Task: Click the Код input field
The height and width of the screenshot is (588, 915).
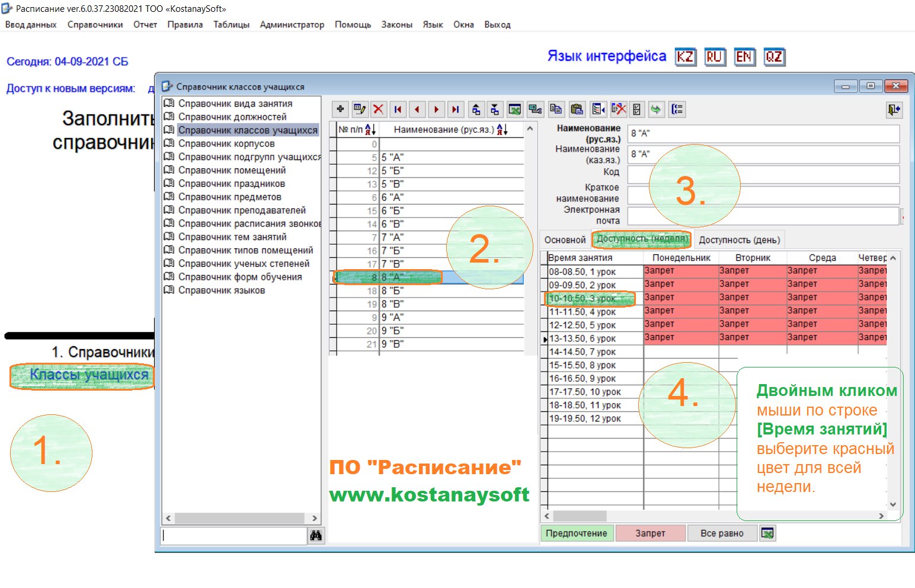Action: (763, 174)
